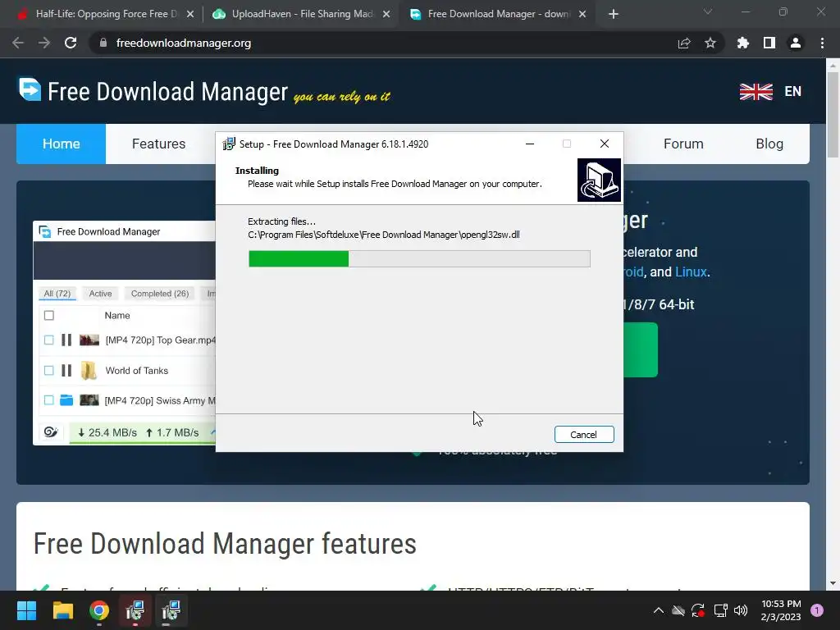Click the installer progress bar

tap(419, 258)
